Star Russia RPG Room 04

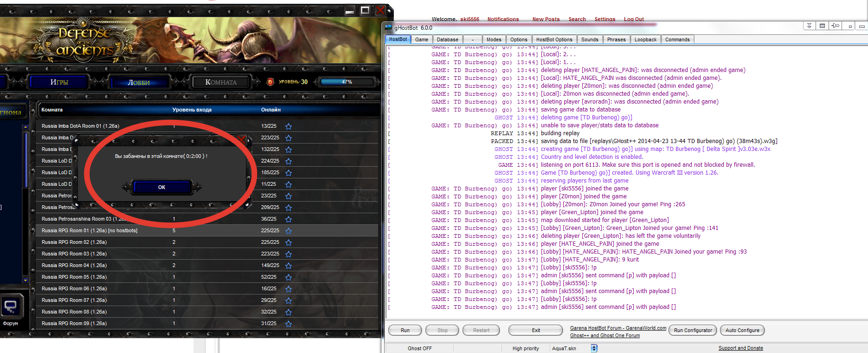pos(289,266)
